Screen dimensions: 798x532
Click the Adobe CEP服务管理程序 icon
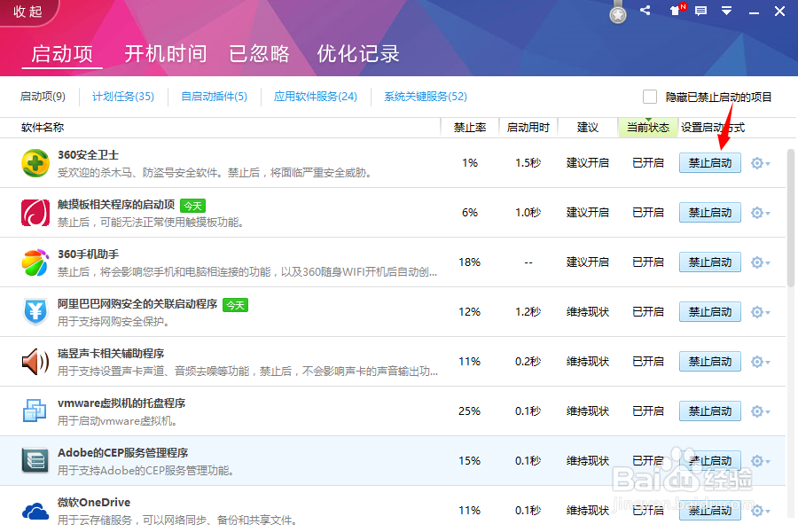pos(35,461)
